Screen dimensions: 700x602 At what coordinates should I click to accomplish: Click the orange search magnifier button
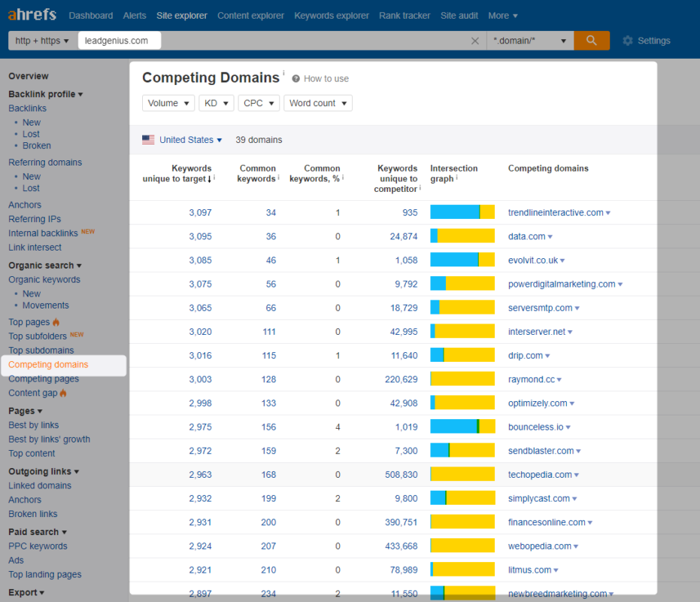pos(592,41)
